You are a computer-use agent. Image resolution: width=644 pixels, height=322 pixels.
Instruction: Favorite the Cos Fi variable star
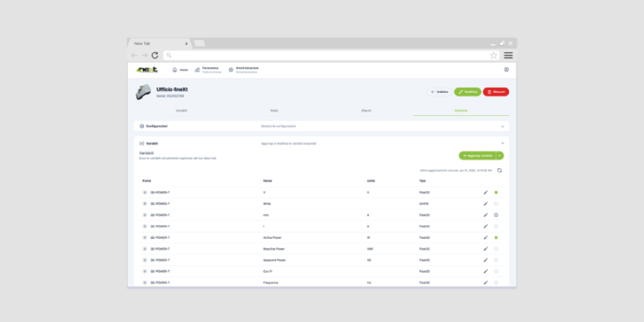(496, 271)
